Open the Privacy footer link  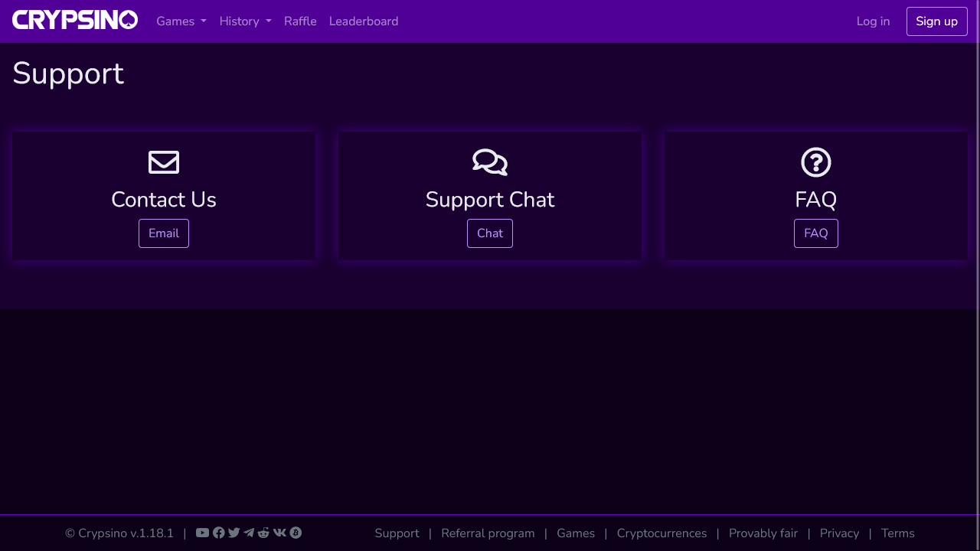pyautogui.click(x=840, y=533)
